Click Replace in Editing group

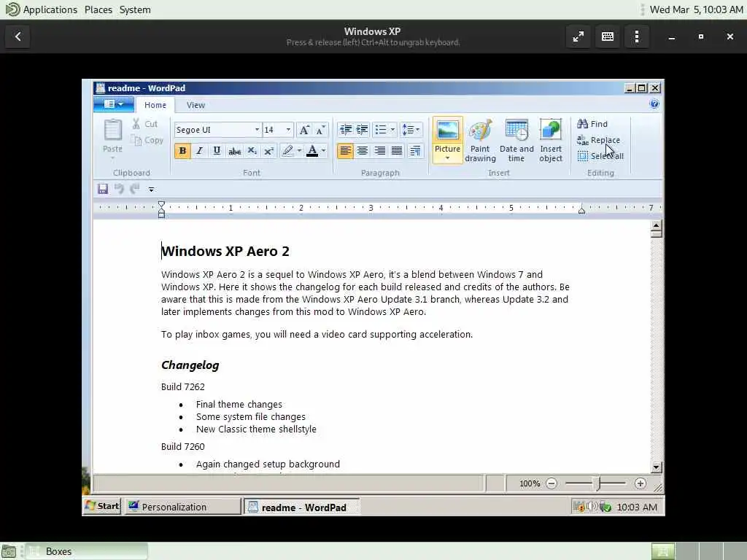[598, 140]
